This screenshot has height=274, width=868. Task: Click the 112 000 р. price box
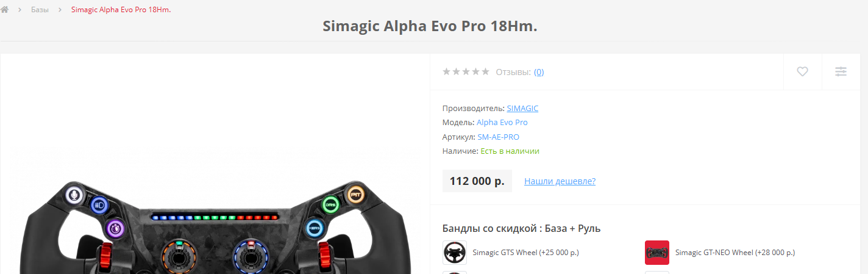coord(477,181)
